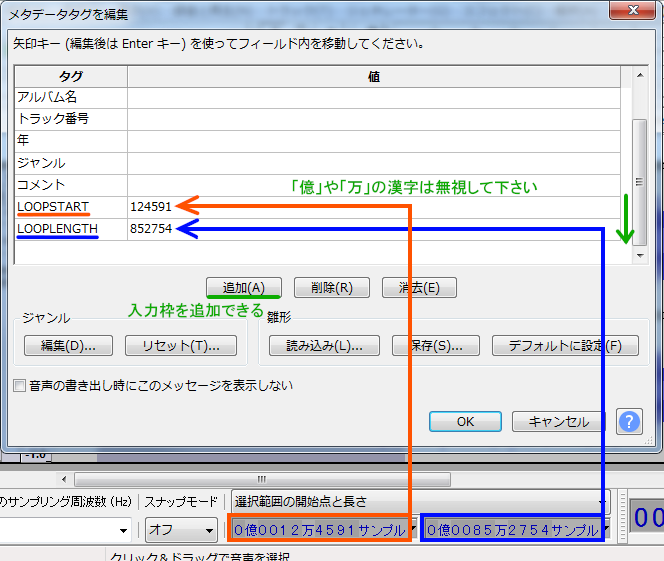Open the selection start sample format arrow

412,530
